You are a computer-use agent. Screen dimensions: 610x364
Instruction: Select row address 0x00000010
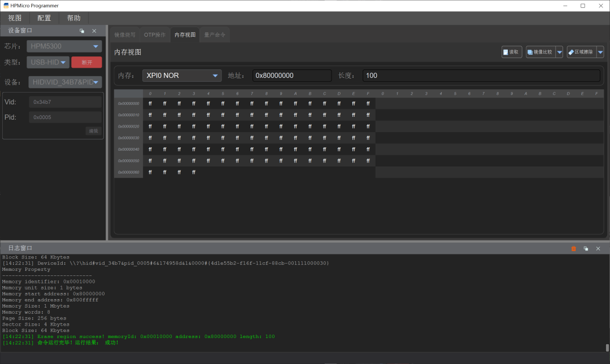point(129,115)
